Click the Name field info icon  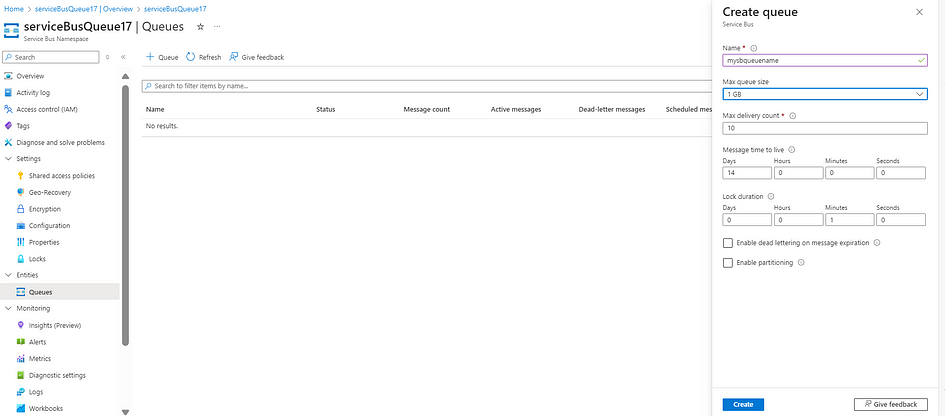[x=754, y=48]
